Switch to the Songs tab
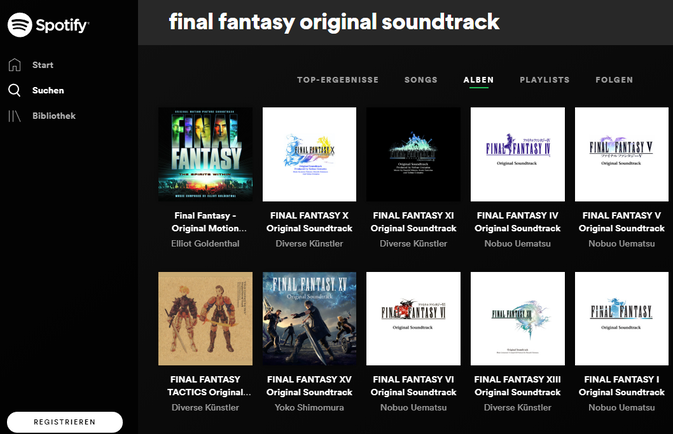 (421, 80)
